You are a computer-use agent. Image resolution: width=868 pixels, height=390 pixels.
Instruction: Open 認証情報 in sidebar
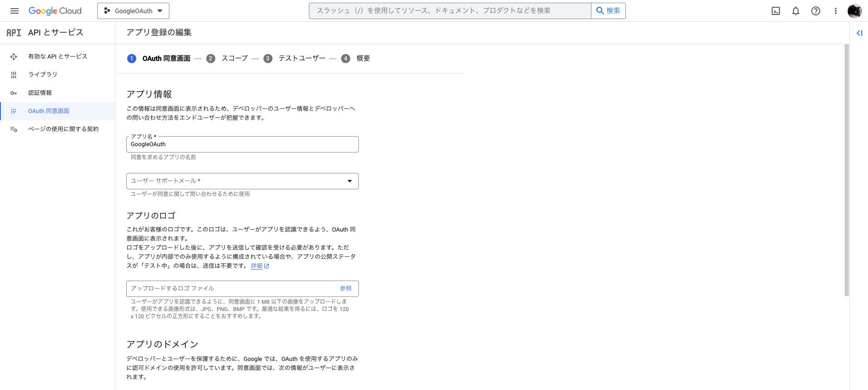click(58, 93)
